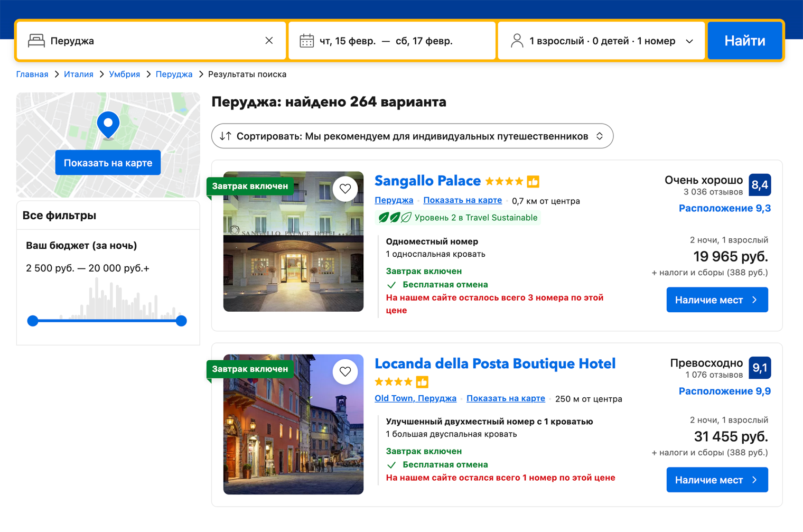Open Перуджа breadcrumb link
This screenshot has width=803, height=532.
click(x=174, y=74)
